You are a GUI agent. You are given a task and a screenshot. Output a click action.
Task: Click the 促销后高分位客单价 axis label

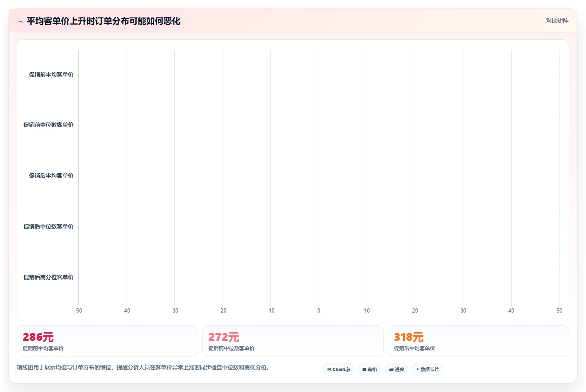point(48,277)
